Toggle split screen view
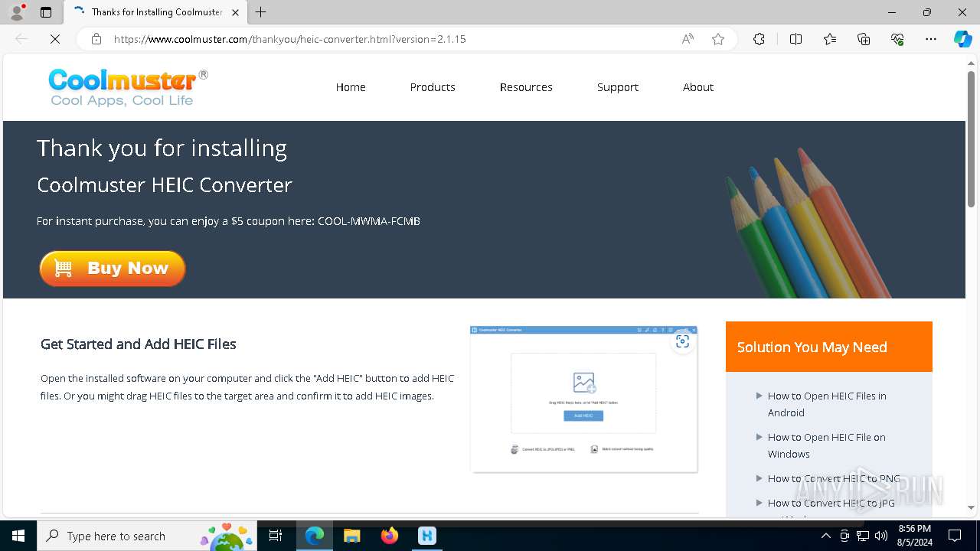 (x=795, y=39)
